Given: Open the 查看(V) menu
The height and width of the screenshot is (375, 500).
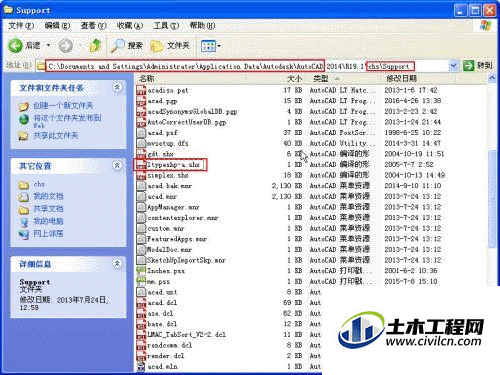Looking at the screenshot, I should click(x=93, y=25).
